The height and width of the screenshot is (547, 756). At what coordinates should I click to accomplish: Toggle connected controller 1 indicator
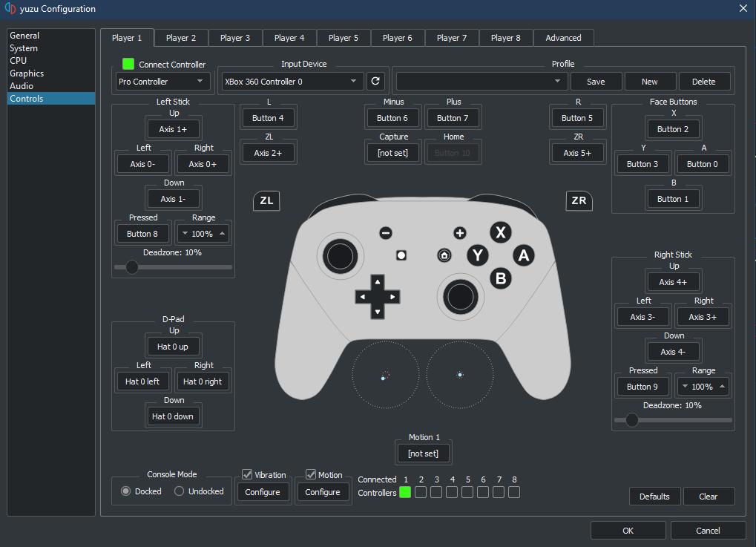(406, 492)
